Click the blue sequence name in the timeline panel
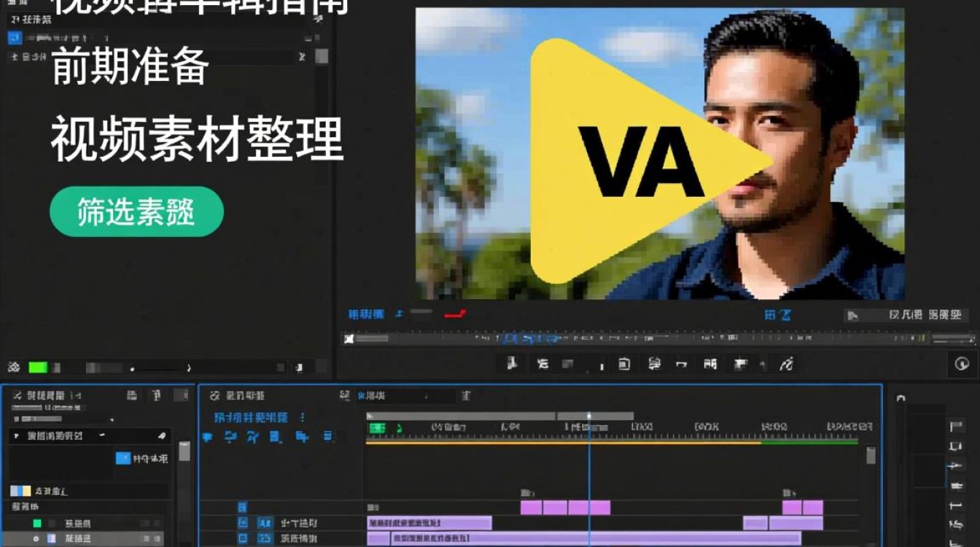 coord(251,418)
